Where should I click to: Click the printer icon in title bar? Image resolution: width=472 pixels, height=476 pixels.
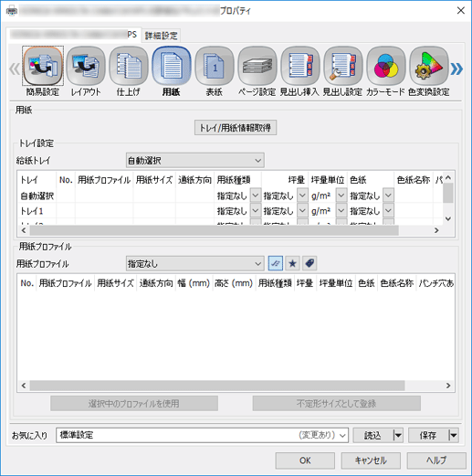tap(12, 11)
